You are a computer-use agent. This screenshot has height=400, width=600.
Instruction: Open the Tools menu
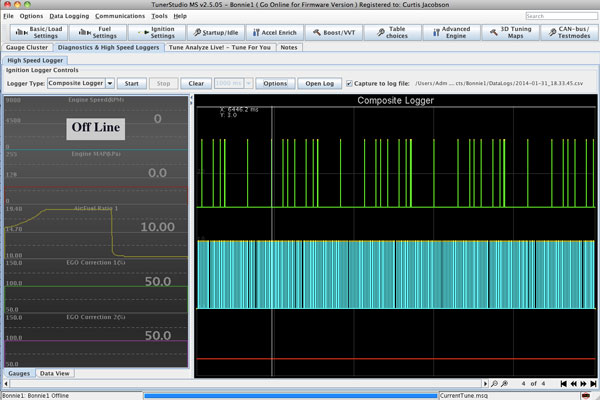(159, 16)
